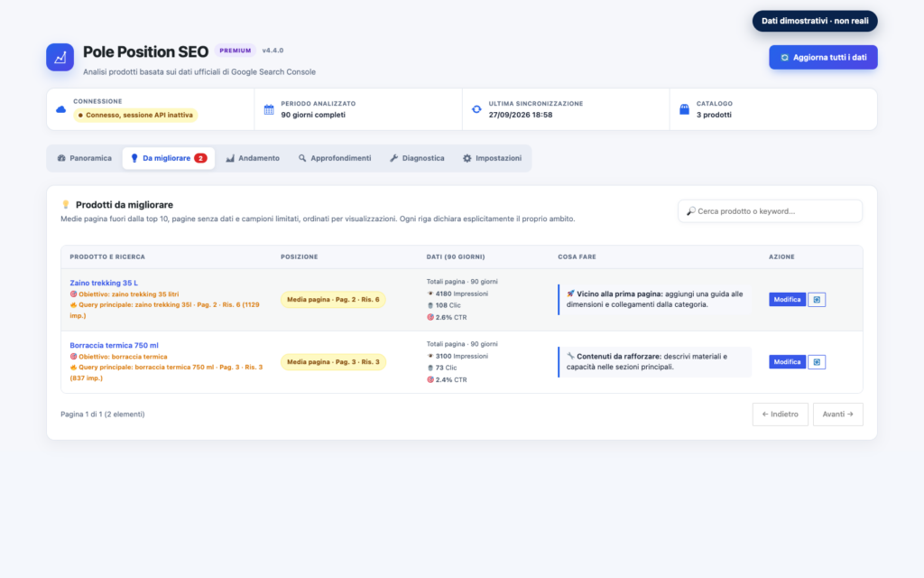This screenshot has height=578, width=924.
Task: Click the Aggiorna tutti i dati button
Action: [823, 57]
